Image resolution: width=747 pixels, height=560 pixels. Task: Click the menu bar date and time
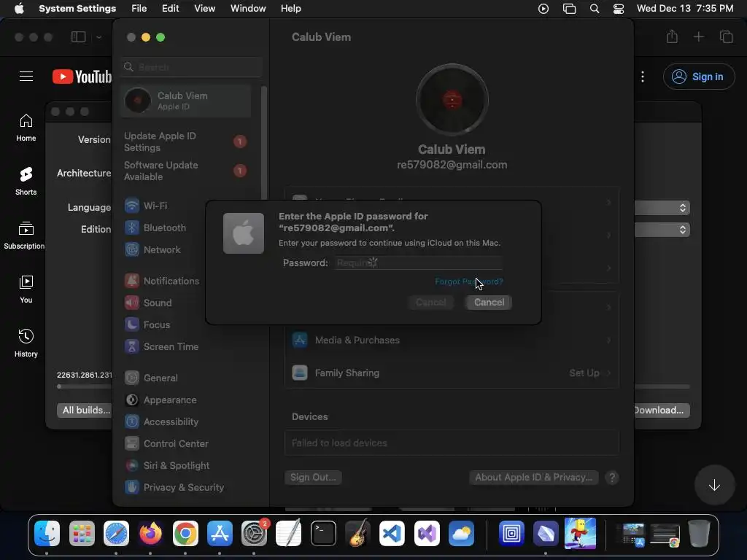tap(684, 9)
